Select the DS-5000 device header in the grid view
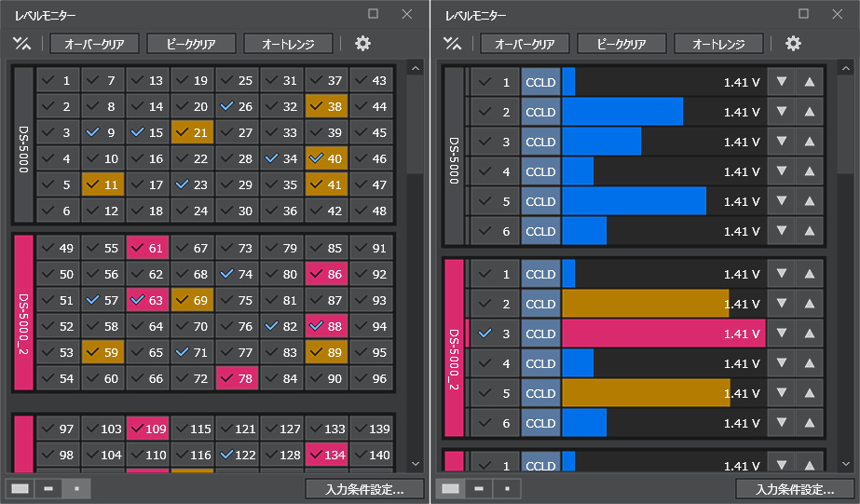The height and width of the screenshot is (504, 860). pyautogui.click(x=23, y=145)
